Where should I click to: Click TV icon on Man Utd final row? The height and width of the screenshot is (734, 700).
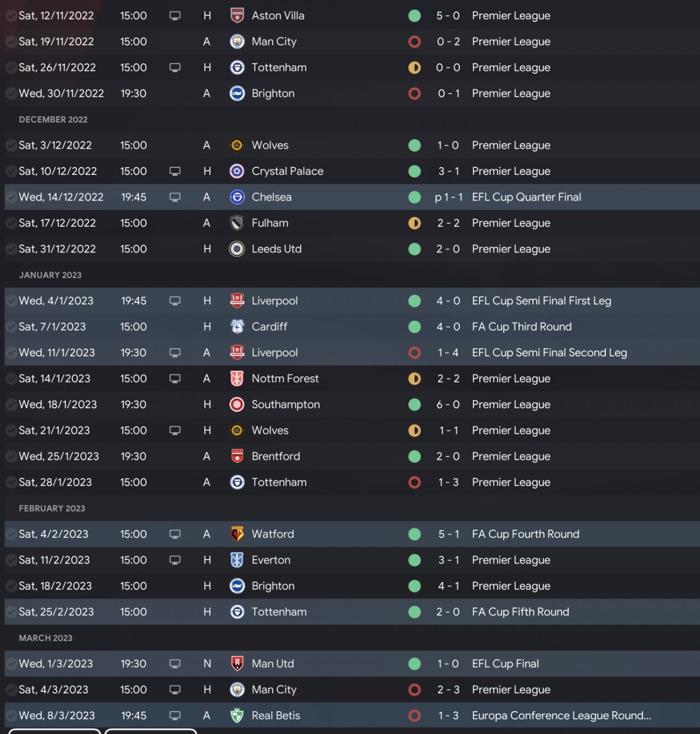point(175,664)
